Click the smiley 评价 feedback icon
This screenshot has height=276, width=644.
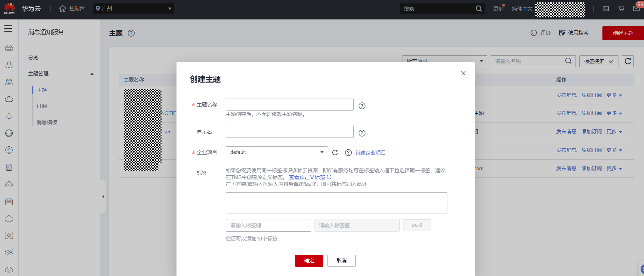(534, 33)
